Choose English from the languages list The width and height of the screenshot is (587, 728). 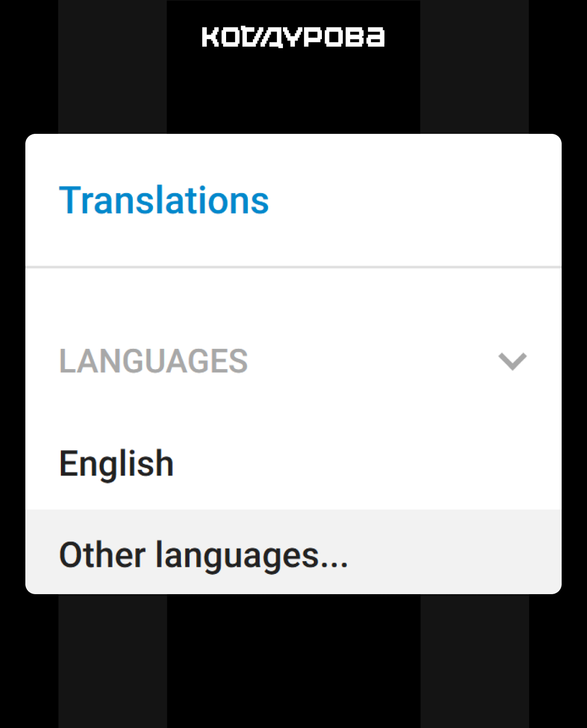[x=293, y=464]
